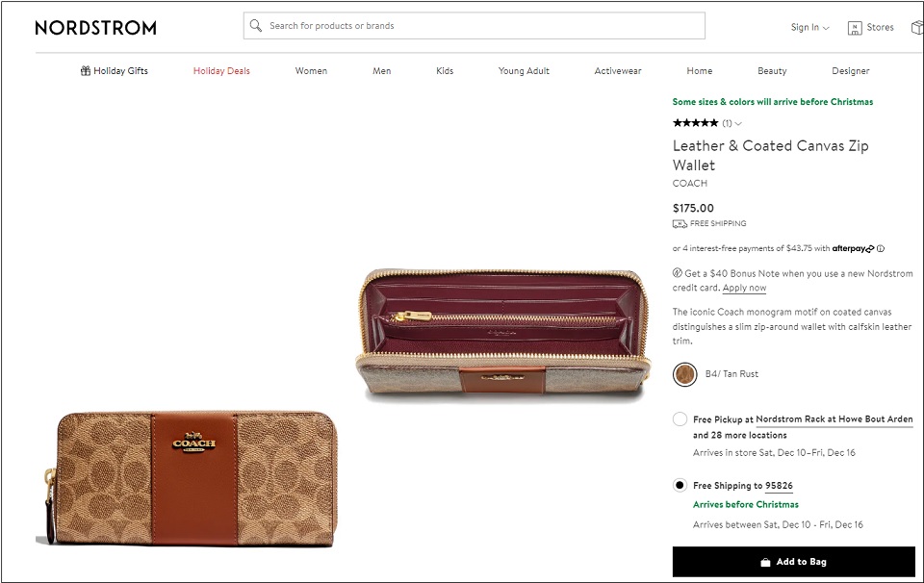Screen dimensions: 924x583
Task: Click the Nordstrom logo
Action: (95, 28)
